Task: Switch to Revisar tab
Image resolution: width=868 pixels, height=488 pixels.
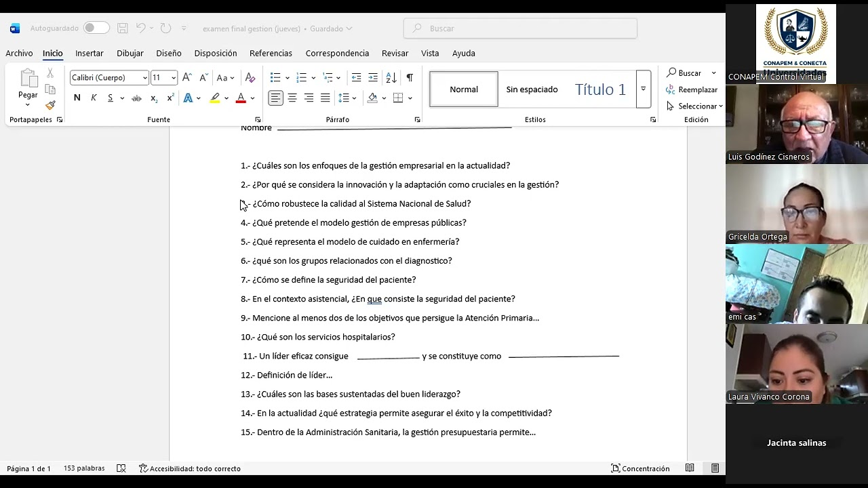Action: point(395,53)
